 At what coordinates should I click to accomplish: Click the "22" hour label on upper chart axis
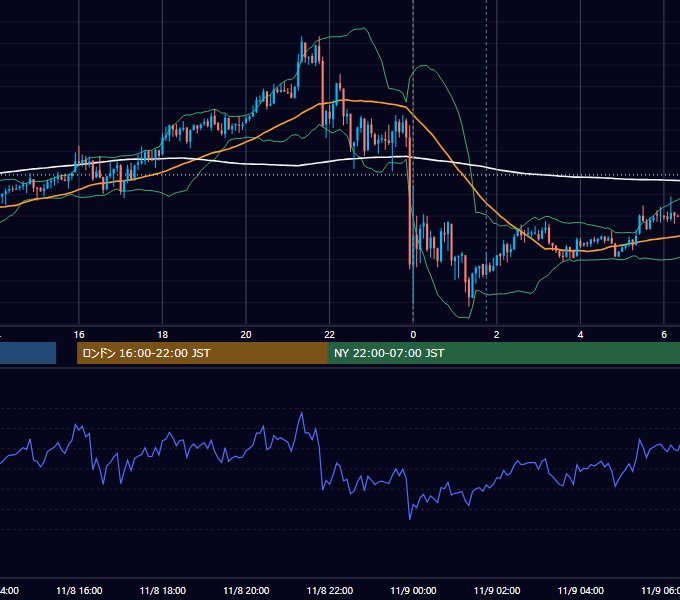click(330, 335)
